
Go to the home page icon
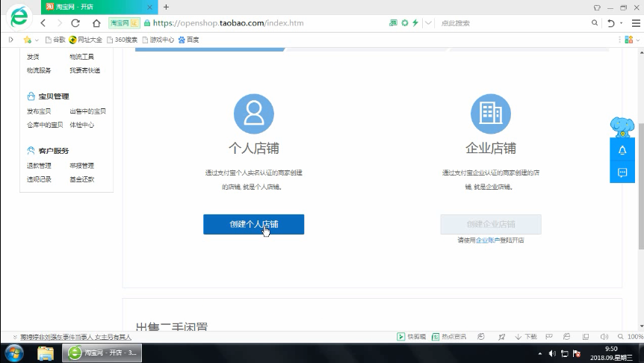[96, 23]
